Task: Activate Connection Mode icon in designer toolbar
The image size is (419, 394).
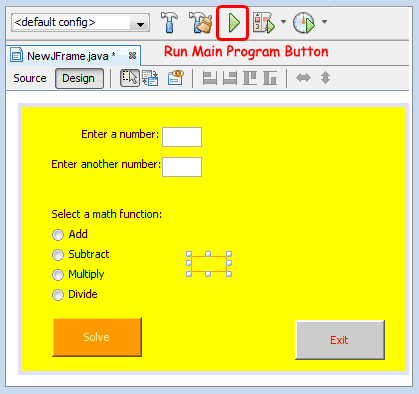Action: tap(150, 78)
